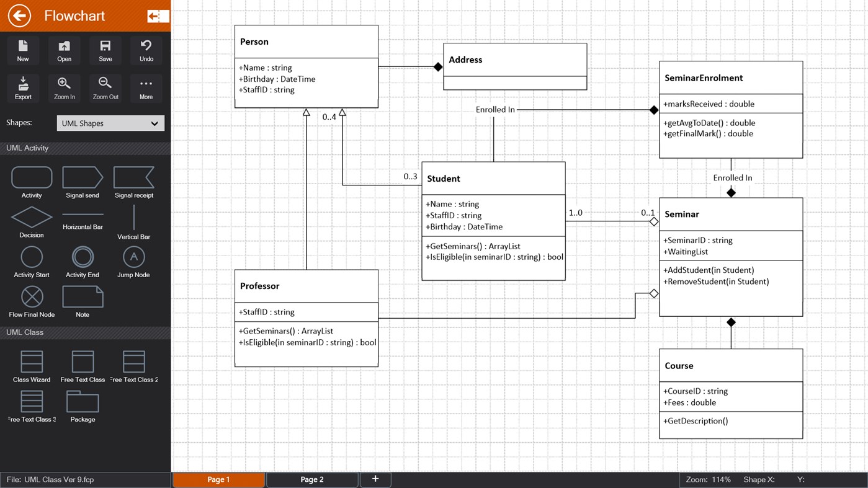Pick the Signal send shape
The width and height of the screenshot is (868, 488).
pyautogui.click(x=82, y=179)
